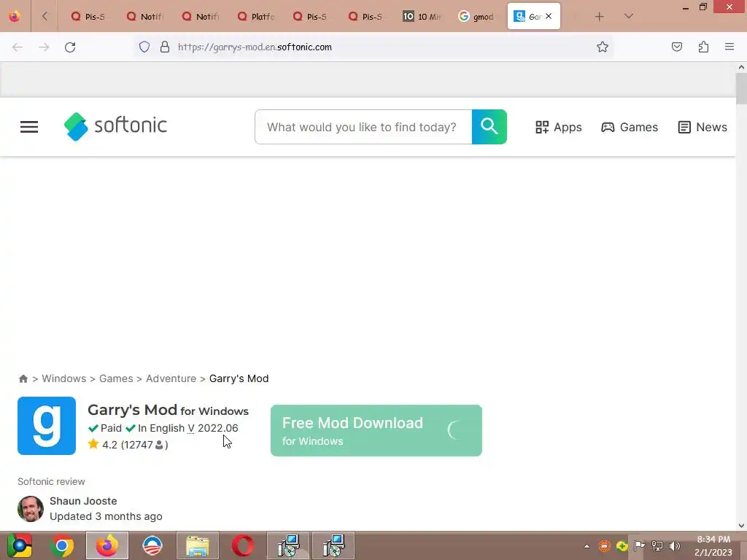747x560 pixels.
Task: Focus the 'What would you like to find today?' search box
Action: 363,127
